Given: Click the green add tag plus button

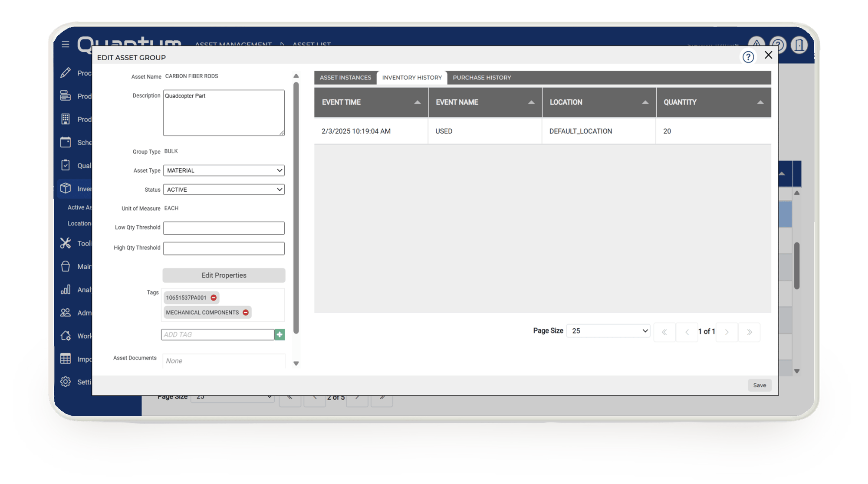Looking at the screenshot, I should [x=279, y=334].
